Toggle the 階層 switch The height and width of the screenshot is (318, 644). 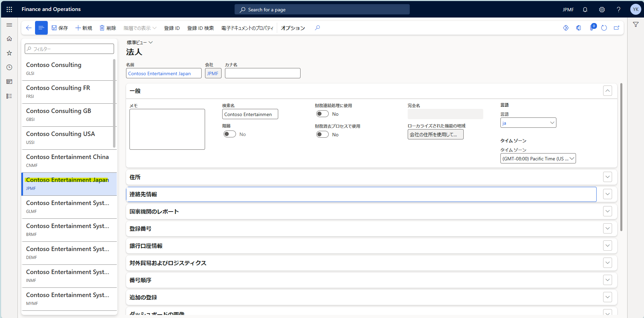[x=230, y=134]
